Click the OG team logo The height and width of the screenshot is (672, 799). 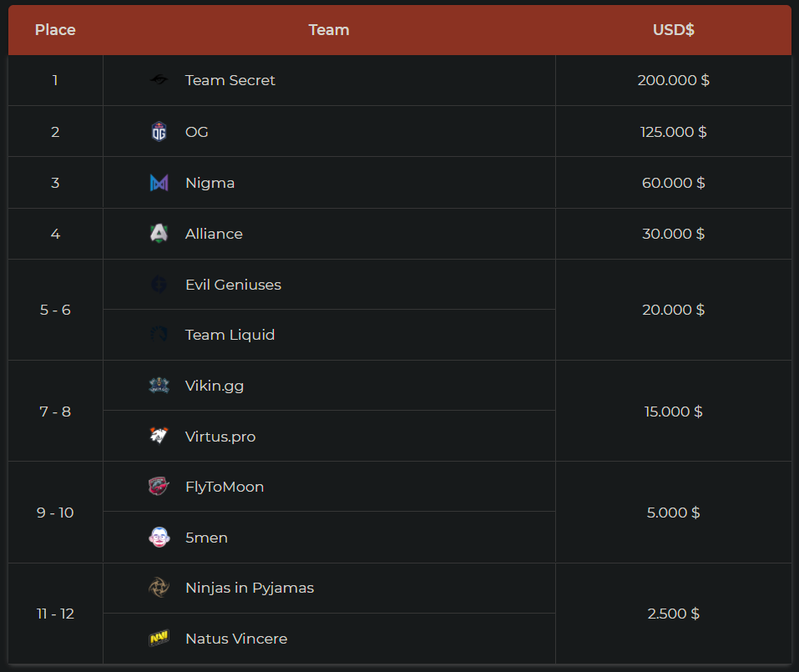pos(159,132)
